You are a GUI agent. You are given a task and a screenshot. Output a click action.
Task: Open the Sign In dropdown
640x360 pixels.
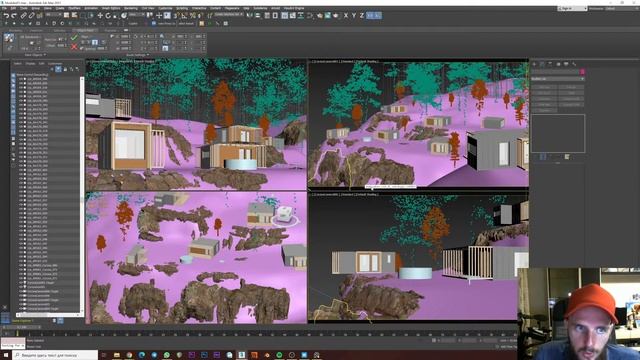click(572, 8)
